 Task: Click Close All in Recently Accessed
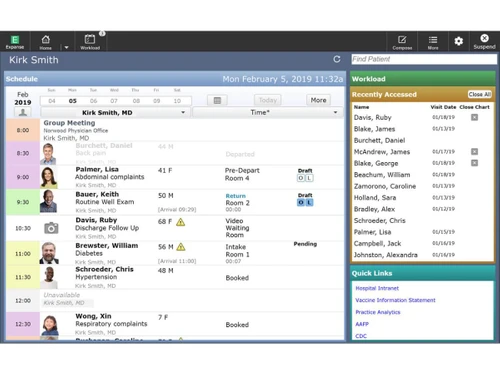coord(480,94)
